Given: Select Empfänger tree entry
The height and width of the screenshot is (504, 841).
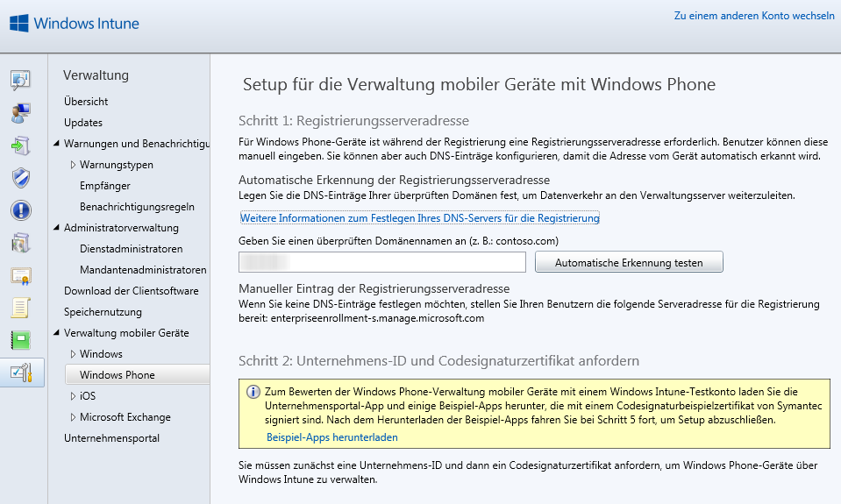Looking at the screenshot, I should point(105,186).
